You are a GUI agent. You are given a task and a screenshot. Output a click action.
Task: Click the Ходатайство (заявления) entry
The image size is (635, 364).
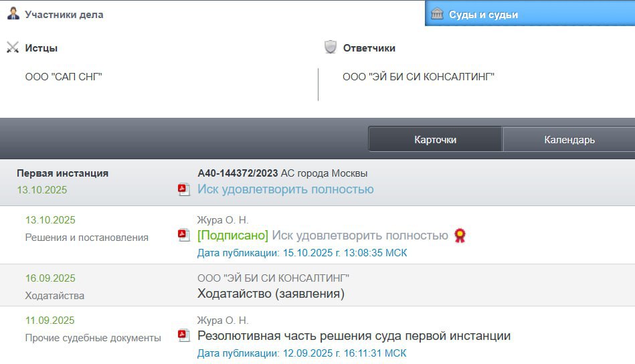point(270,293)
